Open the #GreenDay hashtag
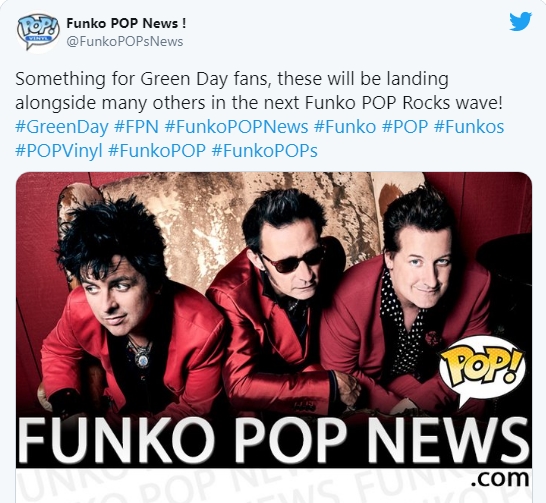 tap(62, 127)
